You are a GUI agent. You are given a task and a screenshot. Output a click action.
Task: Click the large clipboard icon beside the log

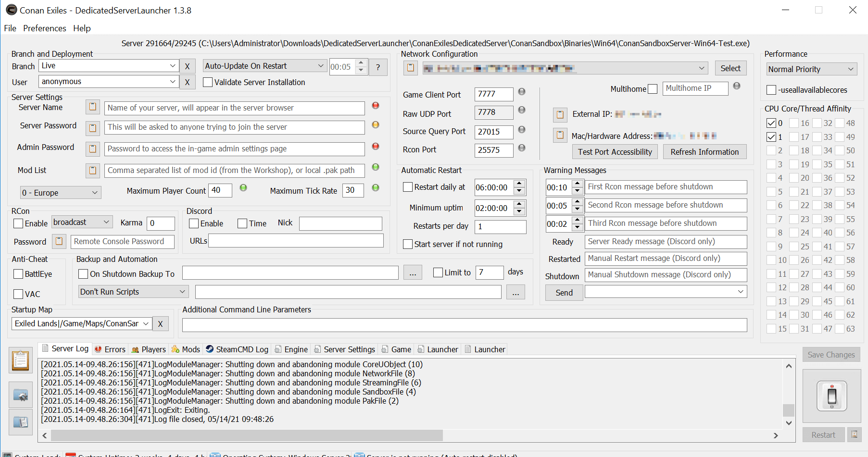(21, 360)
